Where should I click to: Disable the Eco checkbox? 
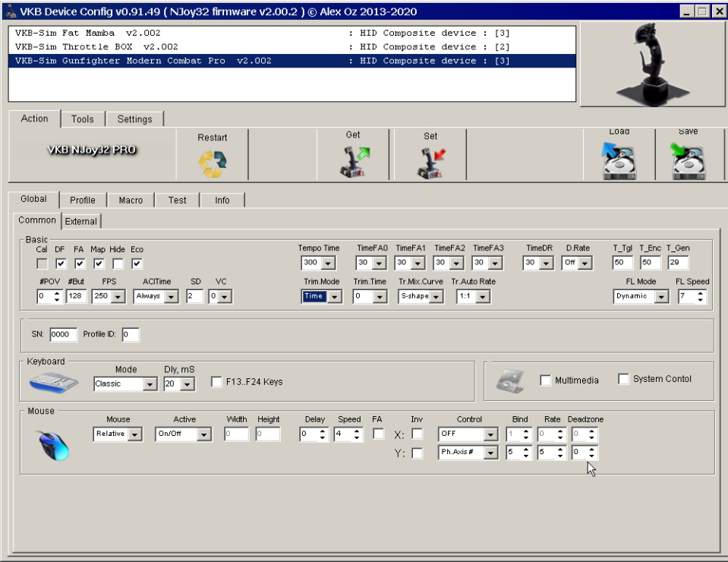(136, 262)
